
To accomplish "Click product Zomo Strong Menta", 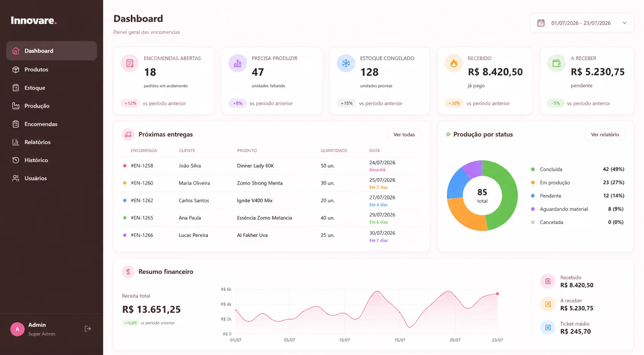I will [x=260, y=183].
